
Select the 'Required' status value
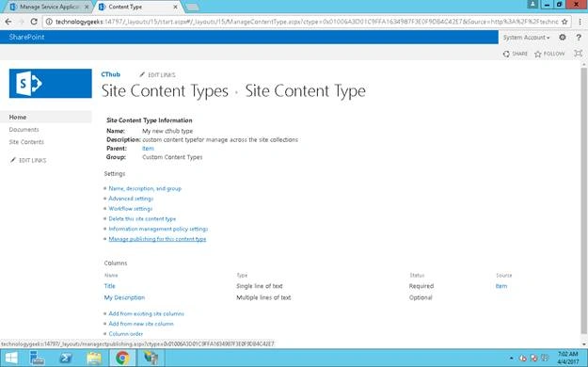pyautogui.click(x=421, y=286)
